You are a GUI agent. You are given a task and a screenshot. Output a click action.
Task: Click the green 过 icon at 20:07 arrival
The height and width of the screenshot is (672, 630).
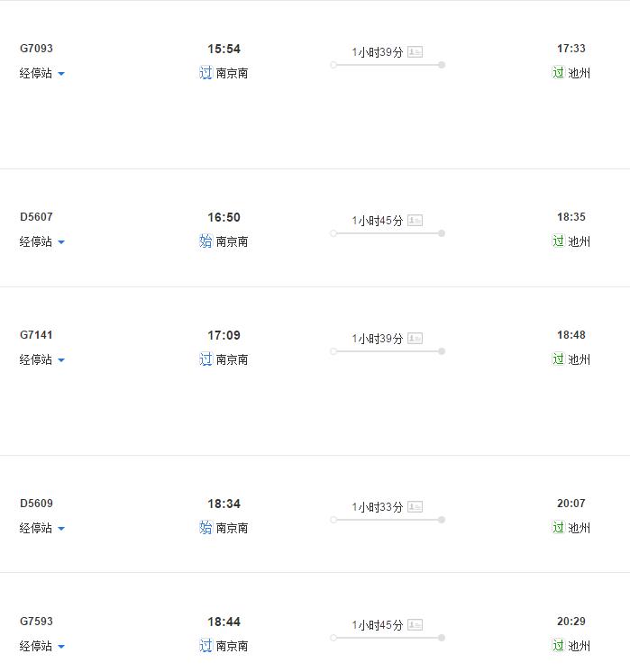[x=558, y=527]
